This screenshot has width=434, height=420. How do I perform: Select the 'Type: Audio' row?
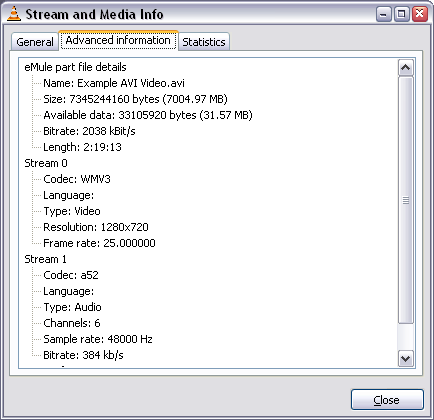point(72,307)
